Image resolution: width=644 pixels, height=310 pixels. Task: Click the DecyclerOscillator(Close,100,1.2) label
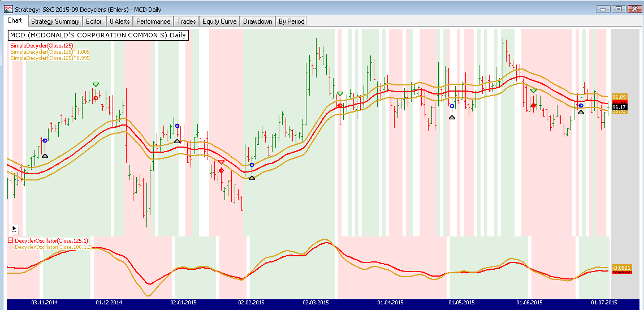tap(54, 247)
